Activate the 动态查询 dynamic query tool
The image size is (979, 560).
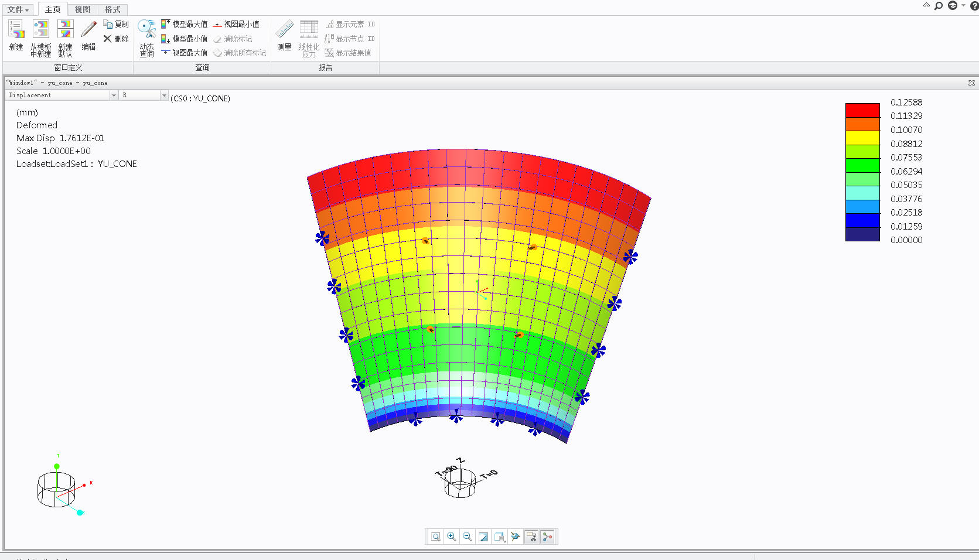(x=146, y=37)
